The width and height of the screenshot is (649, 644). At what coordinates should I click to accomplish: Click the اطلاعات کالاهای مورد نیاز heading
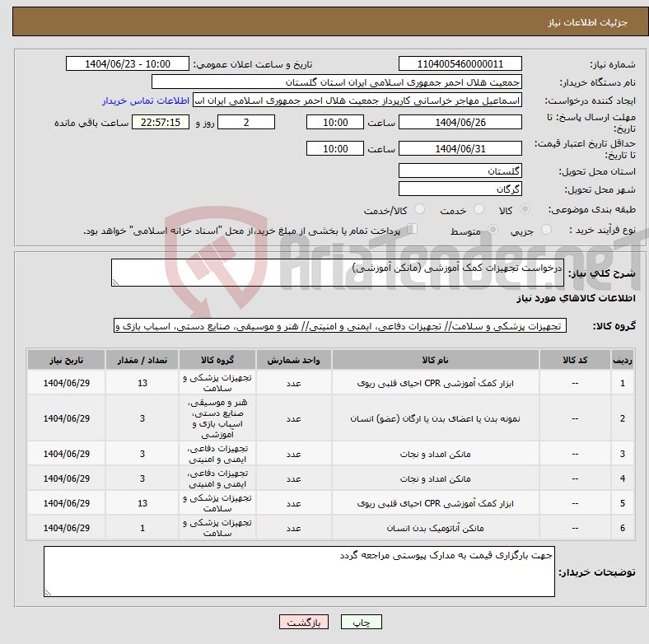point(576,298)
